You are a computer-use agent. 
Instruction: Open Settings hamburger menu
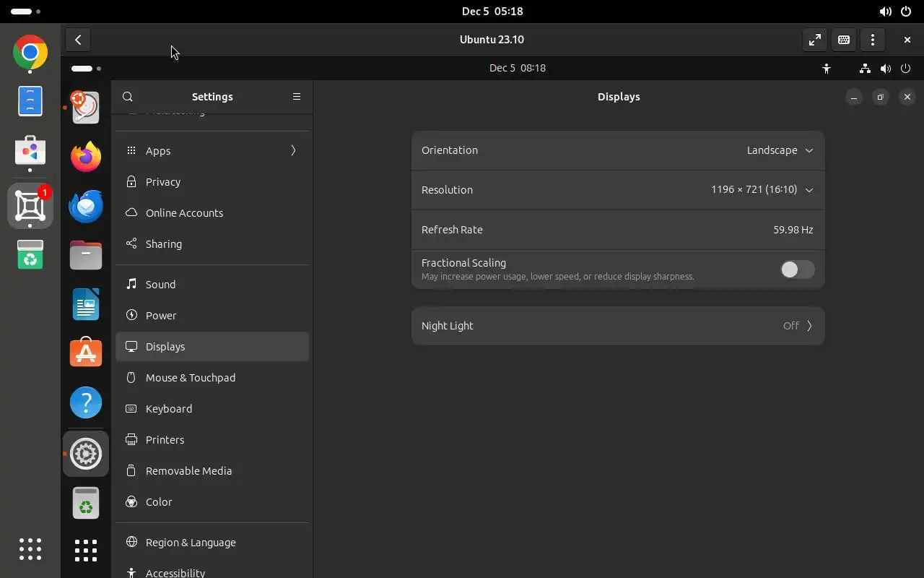297,97
